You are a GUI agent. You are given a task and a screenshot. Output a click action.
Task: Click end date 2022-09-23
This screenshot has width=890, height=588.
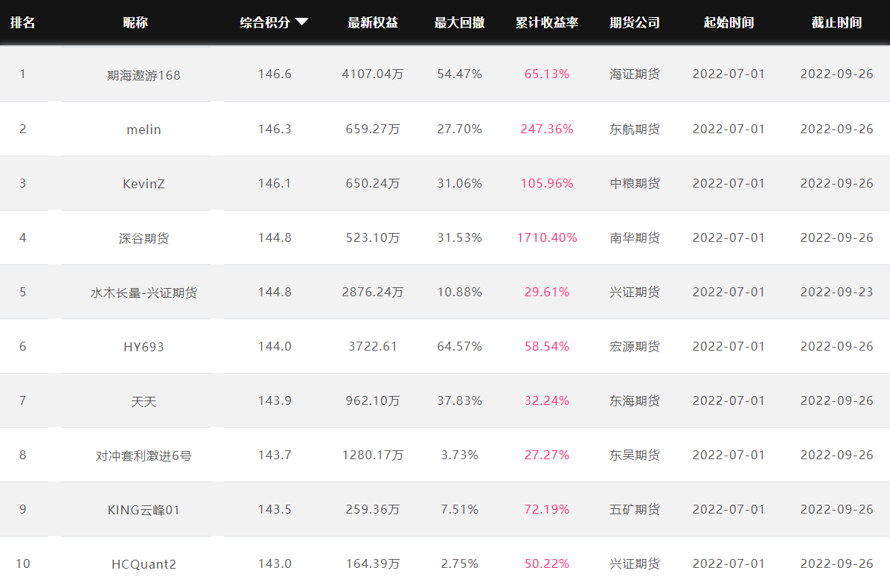tap(836, 292)
